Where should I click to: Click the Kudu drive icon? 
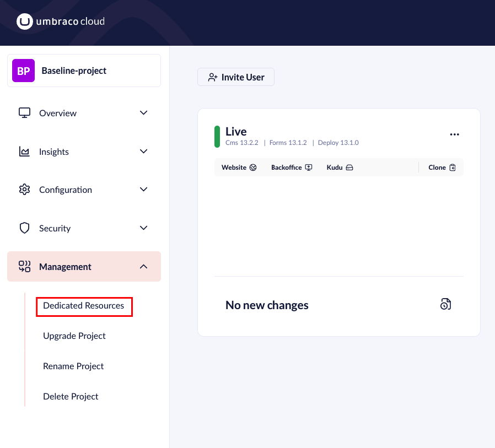tap(349, 168)
